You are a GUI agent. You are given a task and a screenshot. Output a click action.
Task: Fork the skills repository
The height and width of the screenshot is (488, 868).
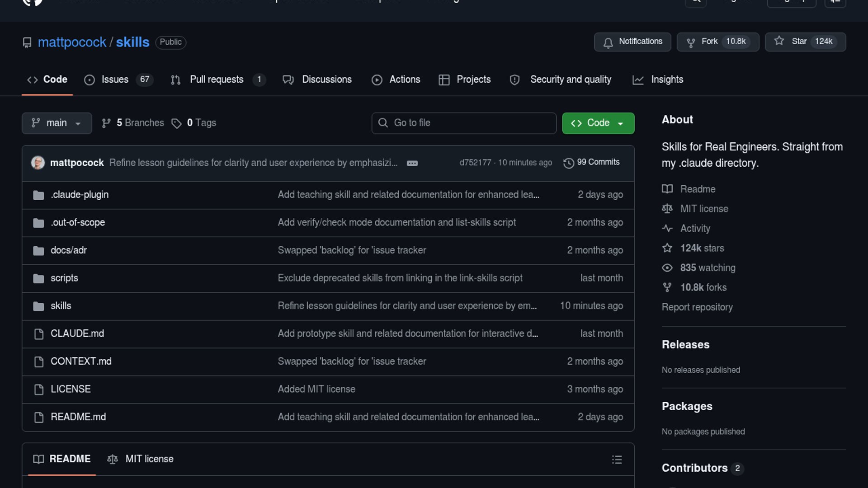click(718, 42)
